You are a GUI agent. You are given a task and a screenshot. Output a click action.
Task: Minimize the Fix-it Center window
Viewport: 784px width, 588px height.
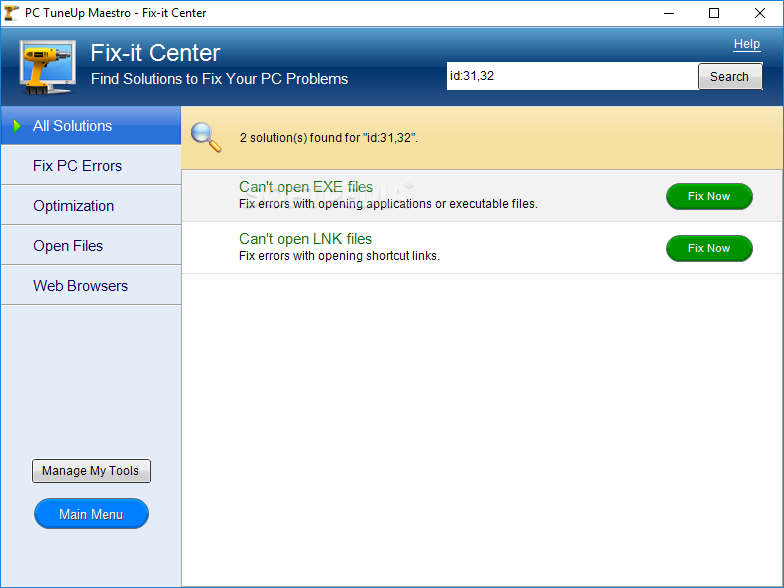(669, 14)
